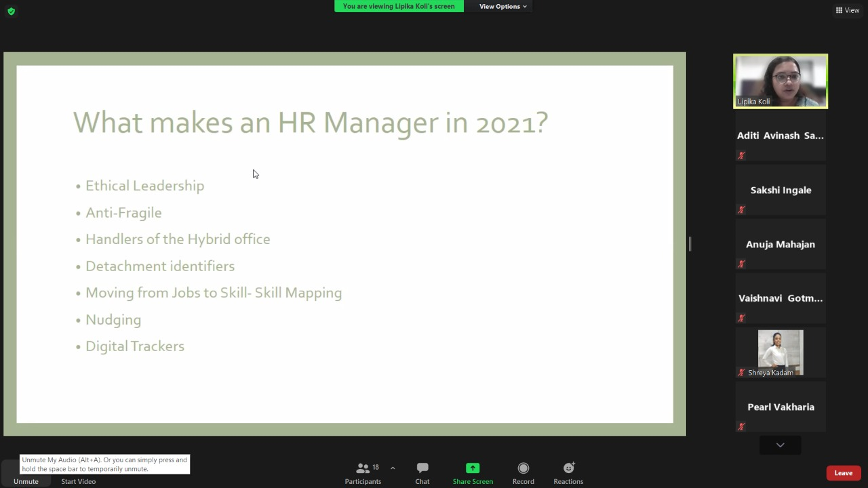Leave the meeting
Screen dimensions: 868x488
(843, 473)
